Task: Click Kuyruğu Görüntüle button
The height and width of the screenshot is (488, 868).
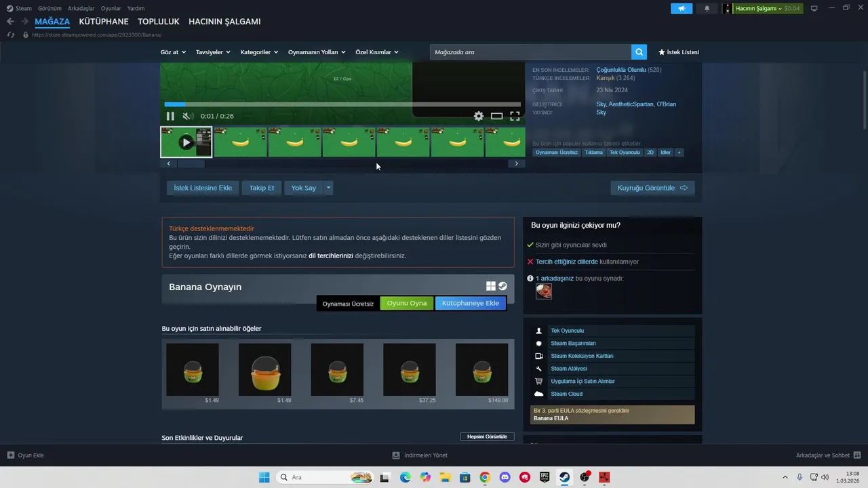Action: tap(652, 188)
